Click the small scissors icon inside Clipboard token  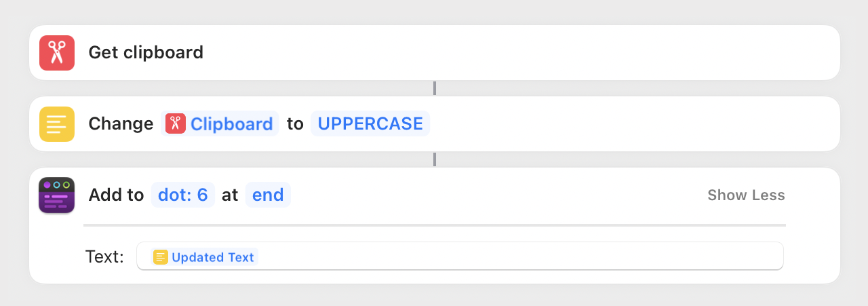[176, 123]
